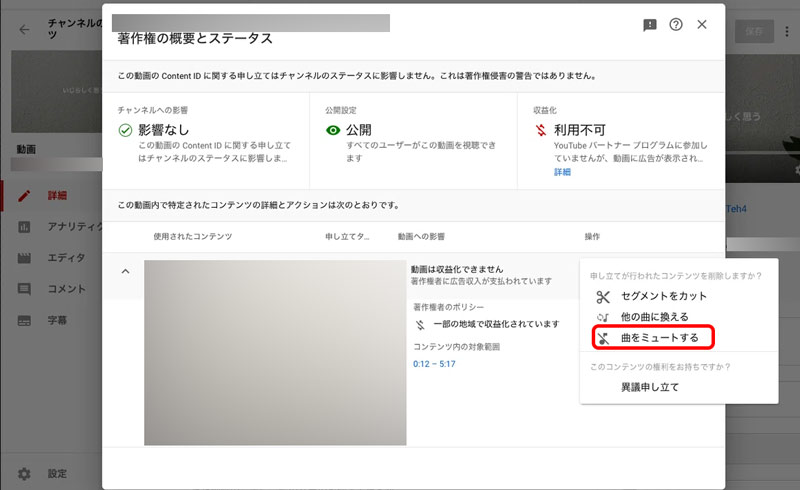Click the 動画への影響 column header
800x490 pixels.
(421, 237)
